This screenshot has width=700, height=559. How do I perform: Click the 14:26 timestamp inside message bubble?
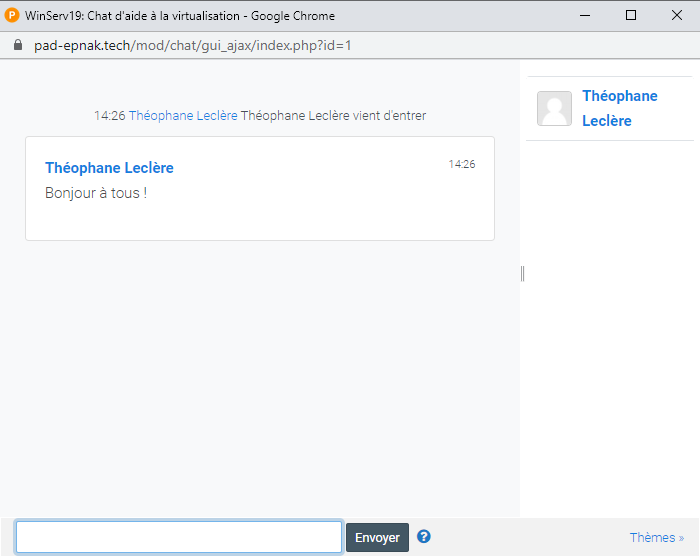(x=461, y=164)
